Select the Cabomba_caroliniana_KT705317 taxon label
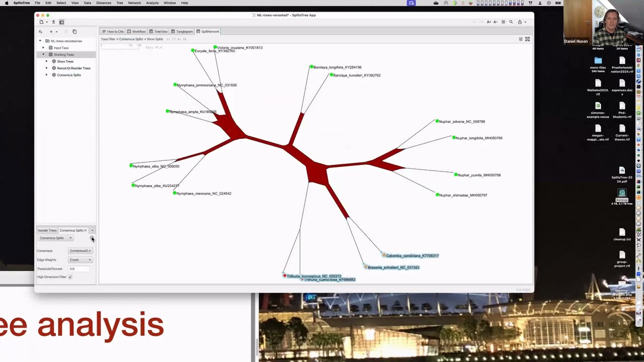 coord(413,256)
